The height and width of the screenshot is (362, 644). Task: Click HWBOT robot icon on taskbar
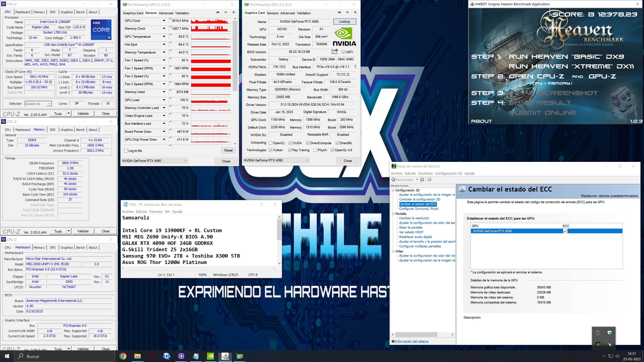click(x=225, y=356)
